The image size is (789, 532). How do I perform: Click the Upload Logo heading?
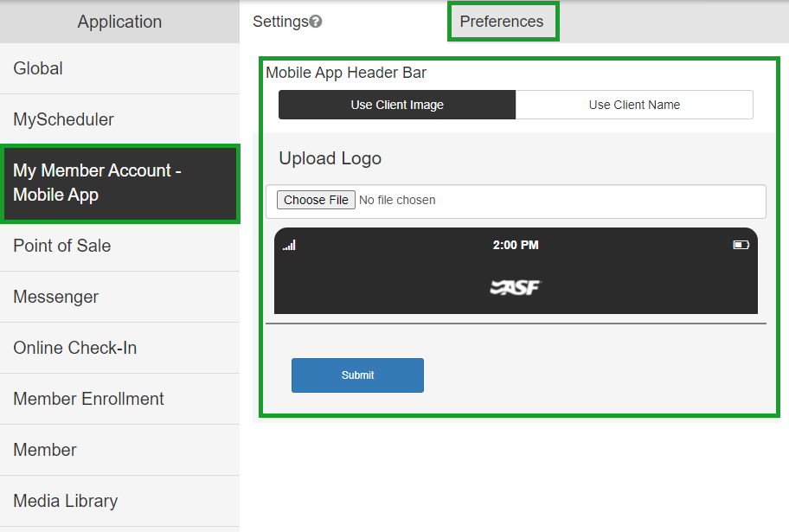click(330, 158)
